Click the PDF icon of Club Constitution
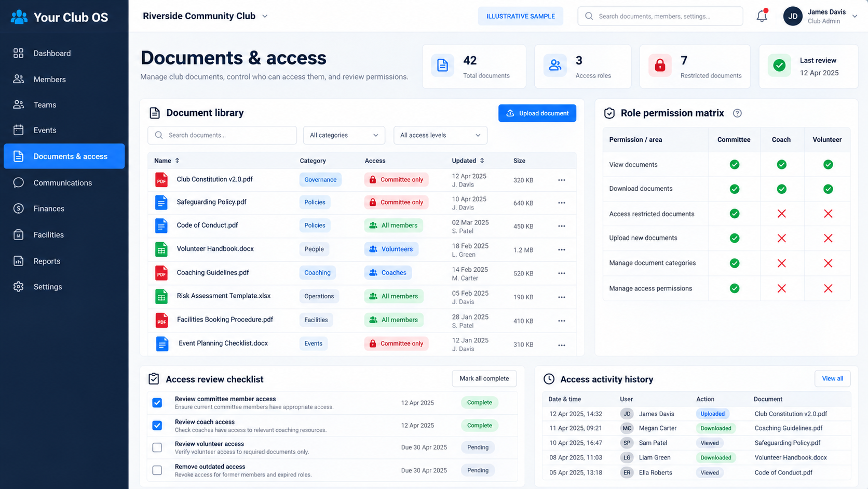868x489 pixels. 161,180
